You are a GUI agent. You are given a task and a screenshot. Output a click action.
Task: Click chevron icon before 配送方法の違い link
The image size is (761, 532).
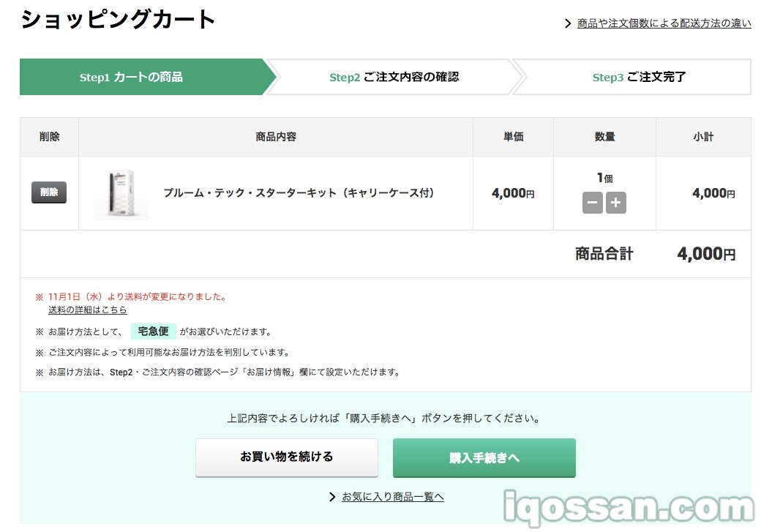[568, 23]
